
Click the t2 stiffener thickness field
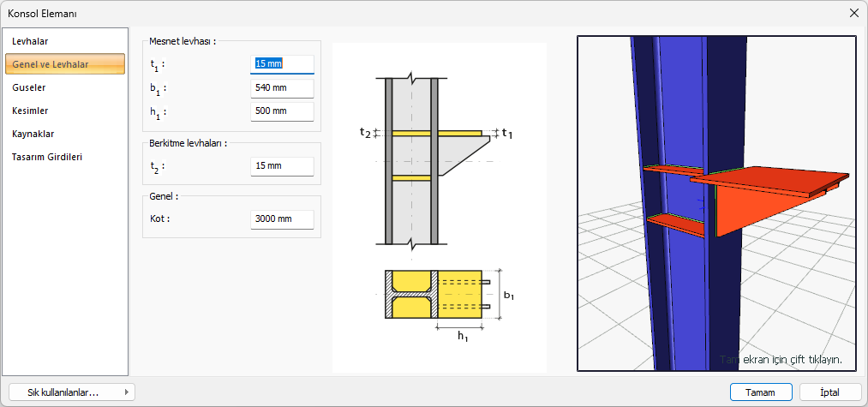[282, 166]
